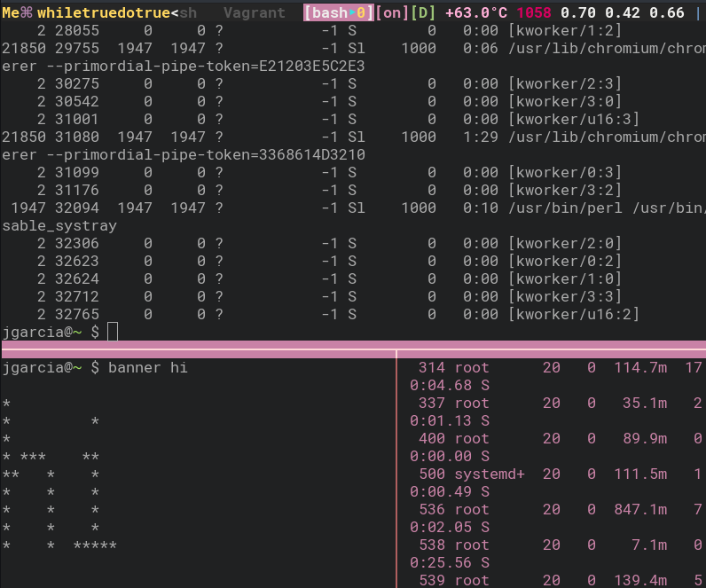Click the 'banner hi' command line
Viewport: 706px width, 588px height.
[147, 367]
